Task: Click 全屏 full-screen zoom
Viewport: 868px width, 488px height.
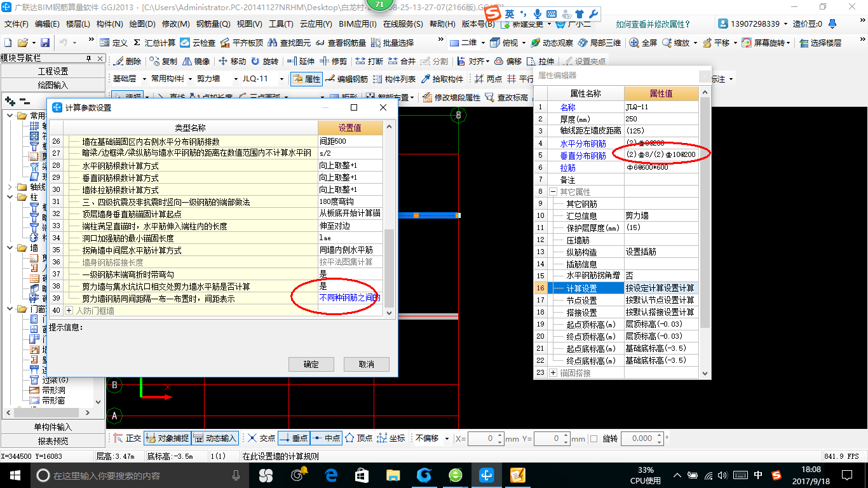Action: pos(644,43)
